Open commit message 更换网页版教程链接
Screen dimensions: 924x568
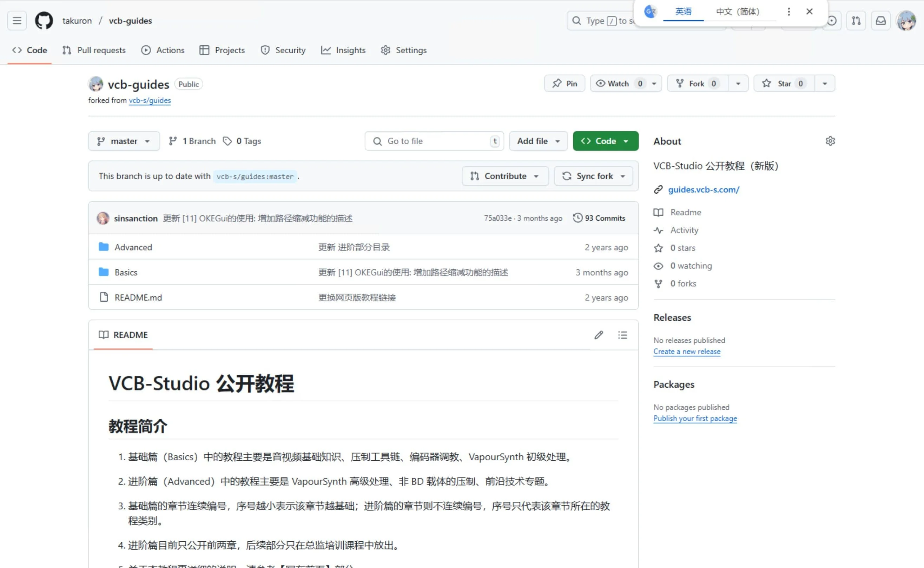point(357,298)
